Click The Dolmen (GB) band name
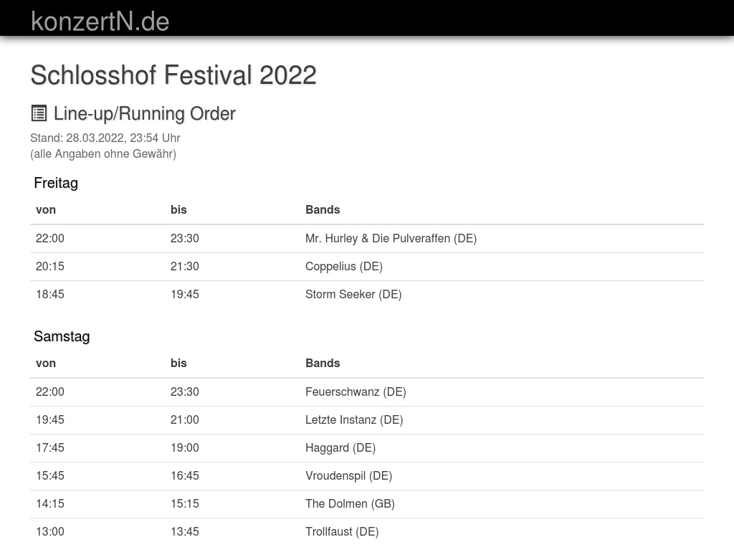 (350, 503)
